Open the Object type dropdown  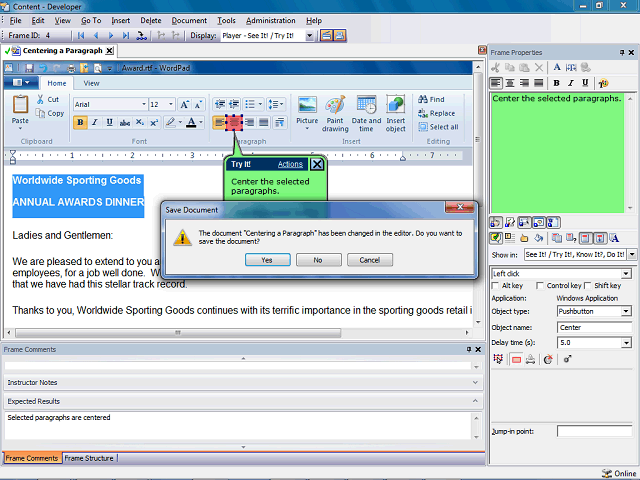pos(627,311)
